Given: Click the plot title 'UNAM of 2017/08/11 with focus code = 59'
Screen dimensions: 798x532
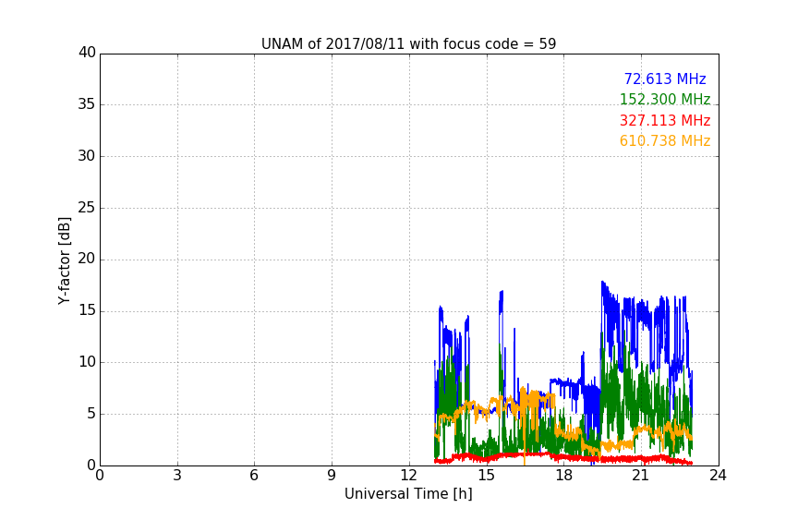Looking at the screenshot, I should point(408,44).
